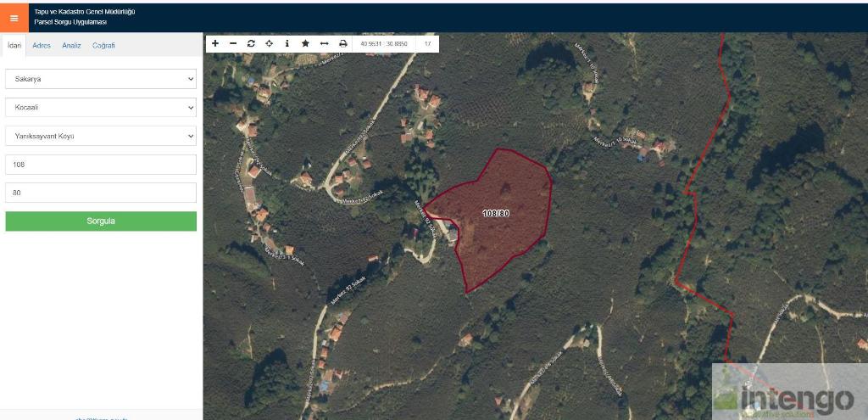Viewport: 868px width, 420px height.
Task: Choose the distance measure arrow tool
Action: (x=325, y=43)
